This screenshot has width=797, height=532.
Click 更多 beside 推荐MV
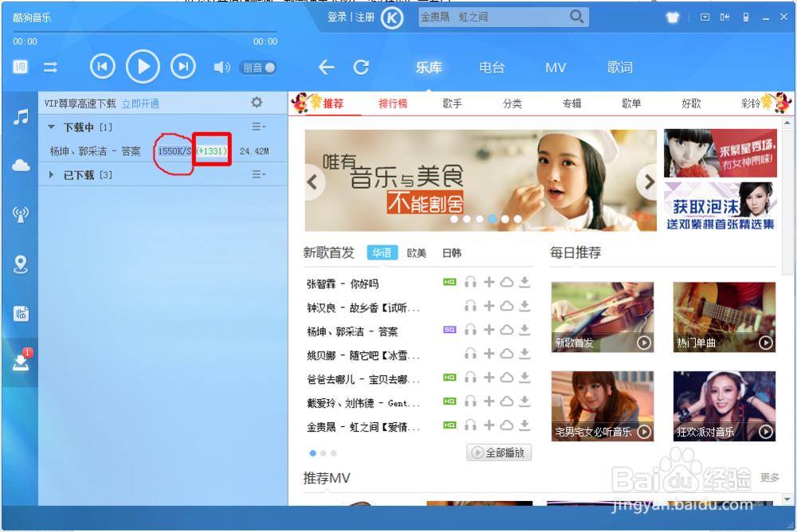point(770,477)
